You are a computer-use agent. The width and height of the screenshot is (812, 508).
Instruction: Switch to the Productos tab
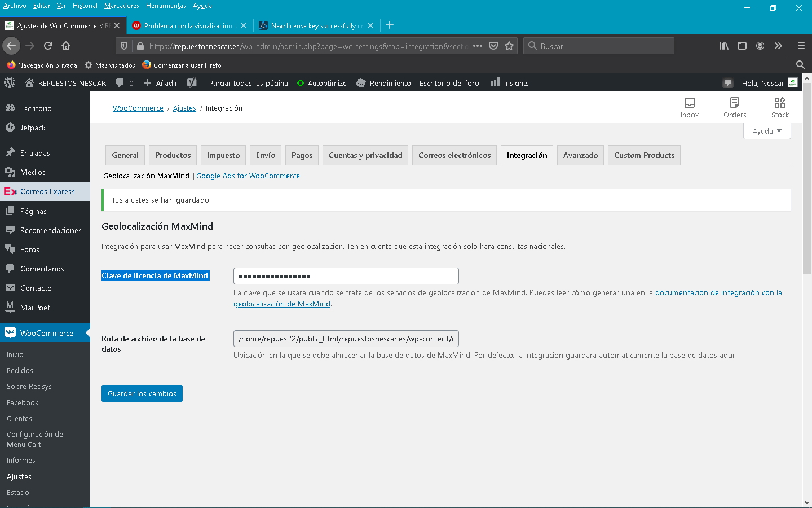173,155
